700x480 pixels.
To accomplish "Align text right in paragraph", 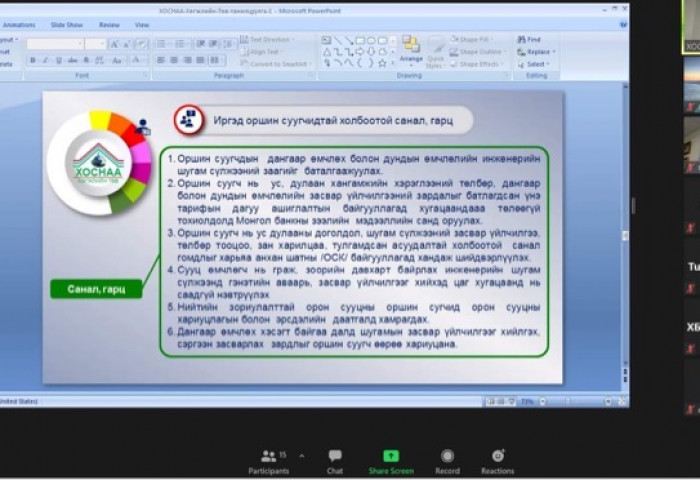I will [188, 60].
